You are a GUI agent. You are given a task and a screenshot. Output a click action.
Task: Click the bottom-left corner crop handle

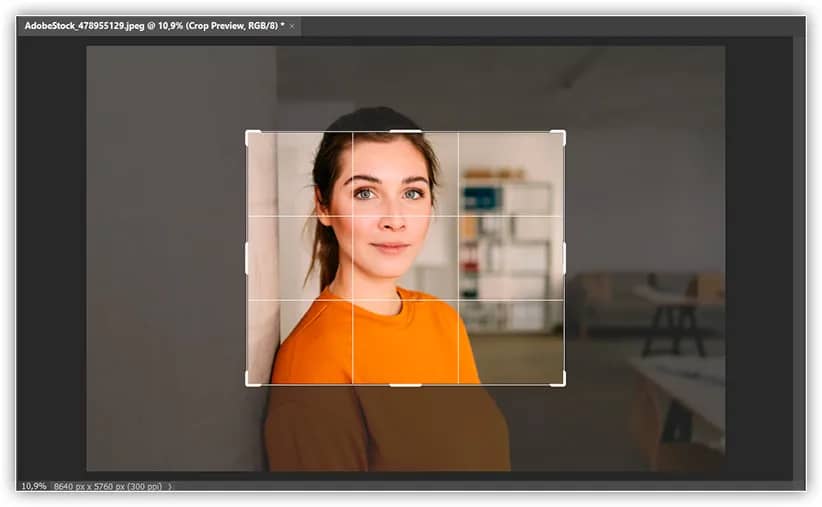[x=248, y=383]
